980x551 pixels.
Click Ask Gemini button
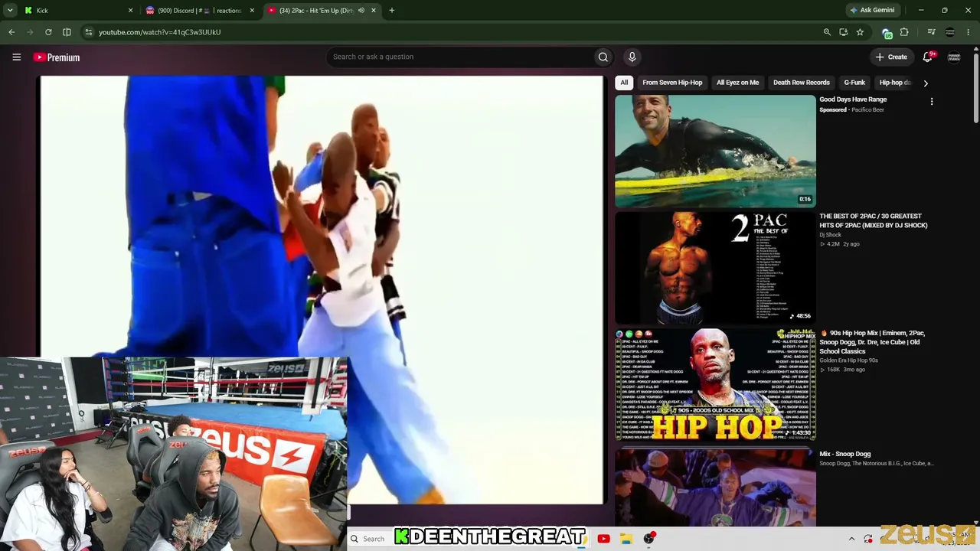872,11
